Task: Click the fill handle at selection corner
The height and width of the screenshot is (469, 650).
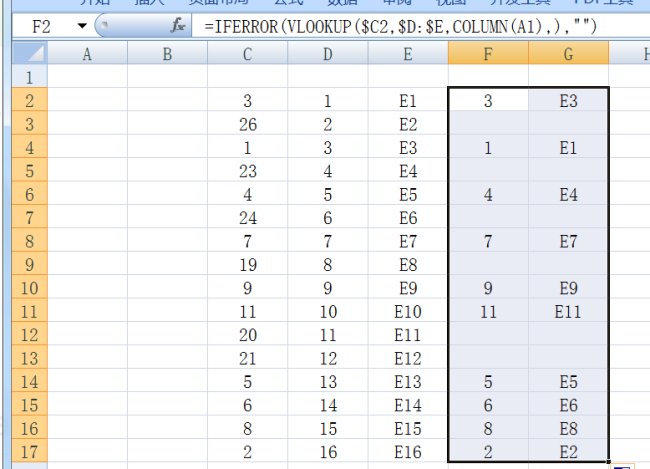Action: click(609, 462)
